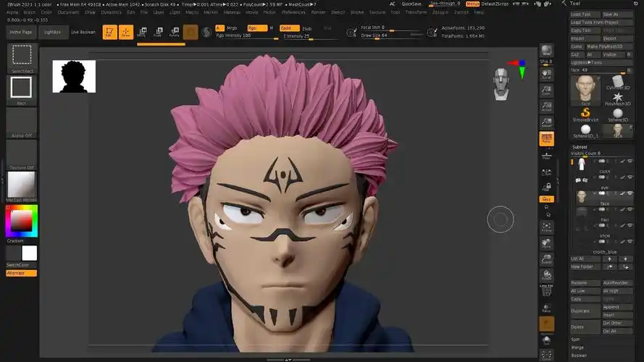The height and width of the screenshot is (362, 644).
Task: Collapse the Subtool section header
Action: tap(580, 147)
